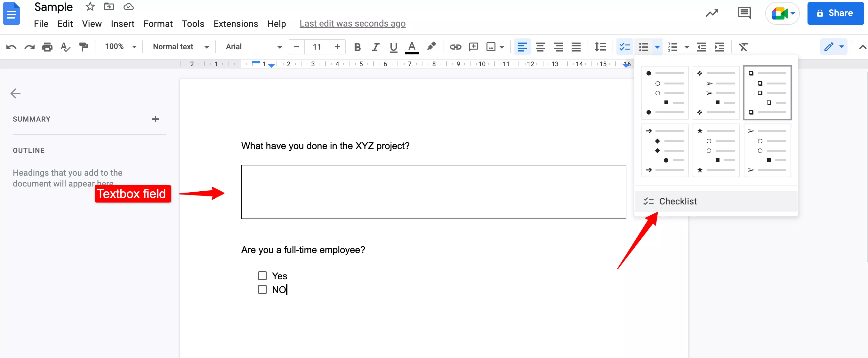Select the link insertion icon
This screenshot has width=868, height=358.
(454, 46)
